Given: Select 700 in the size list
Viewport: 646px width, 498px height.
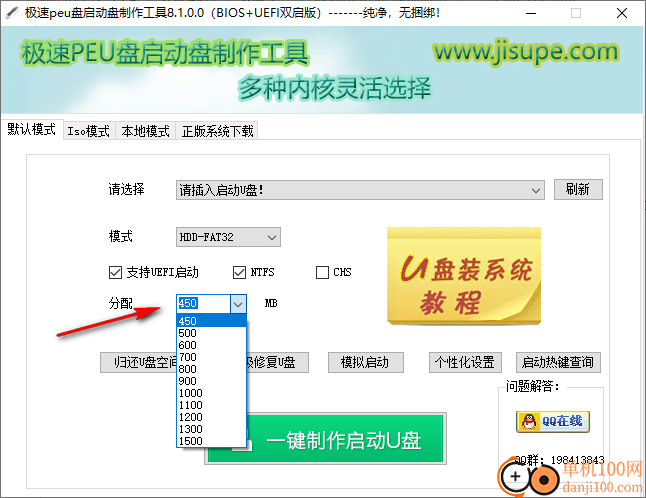Looking at the screenshot, I should coord(211,357).
